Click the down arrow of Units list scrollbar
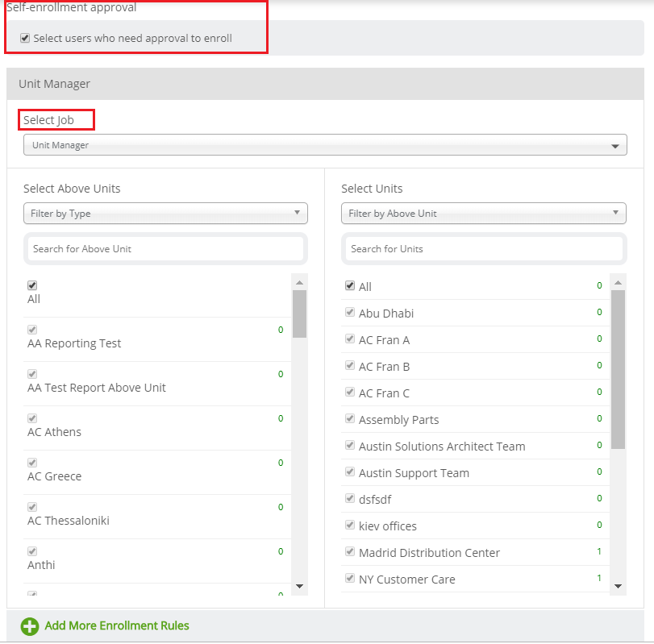The height and width of the screenshot is (644, 654). [619, 586]
